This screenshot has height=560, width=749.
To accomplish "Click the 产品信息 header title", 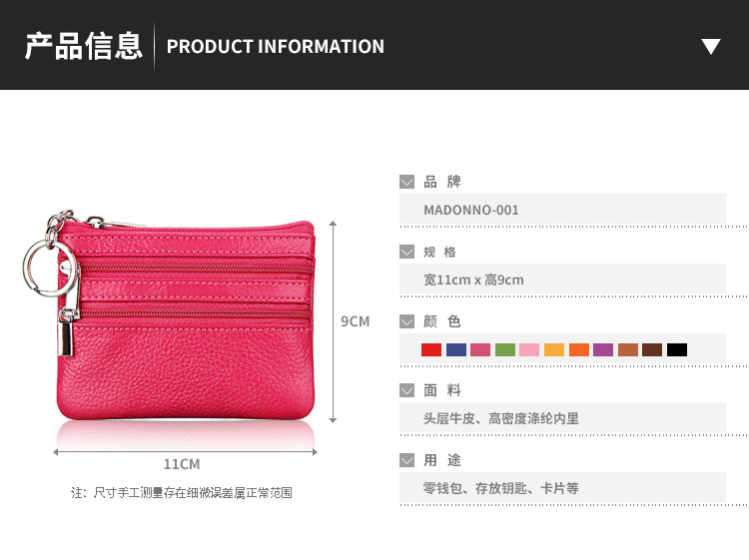I will [x=84, y=46].
